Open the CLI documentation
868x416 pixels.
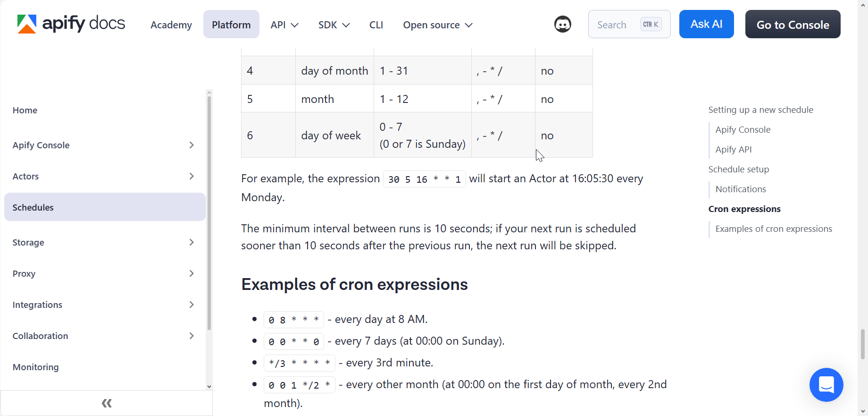[376, 25]
